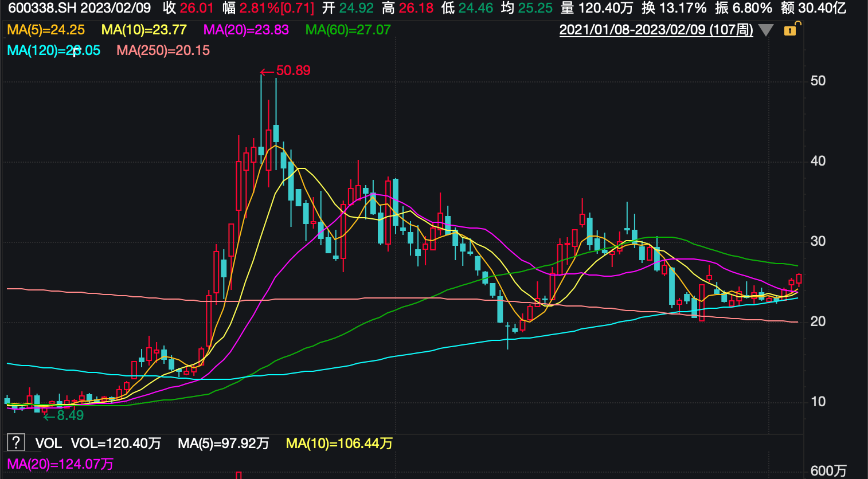This screenshot has height=479, width=868.
Task: Click the cyan MA(120) indicator label
Action: coord(53,50)
